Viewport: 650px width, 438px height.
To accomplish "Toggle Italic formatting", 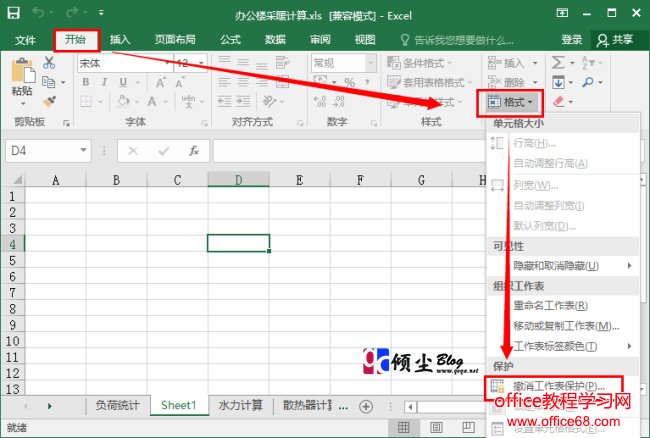I will 104,82.
